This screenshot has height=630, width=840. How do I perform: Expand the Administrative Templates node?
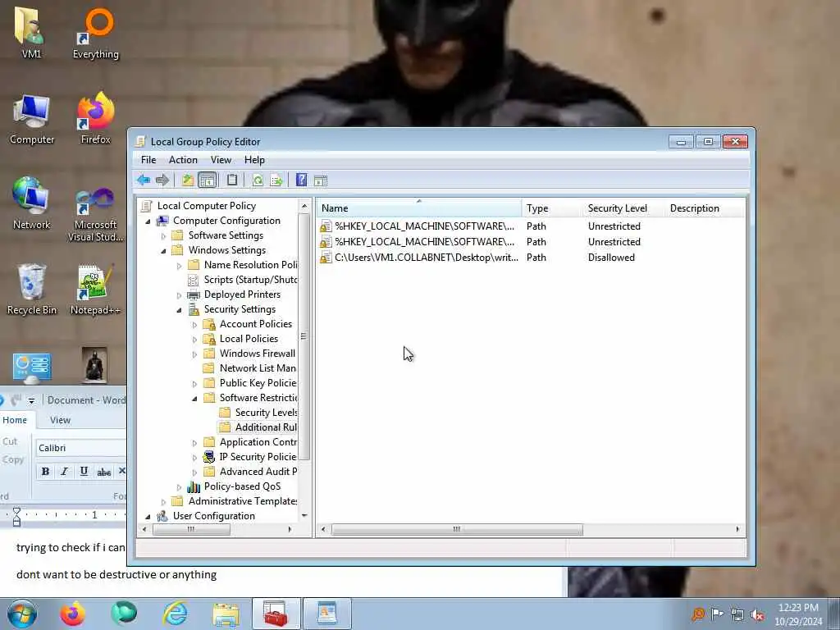(x=164, y=501)
